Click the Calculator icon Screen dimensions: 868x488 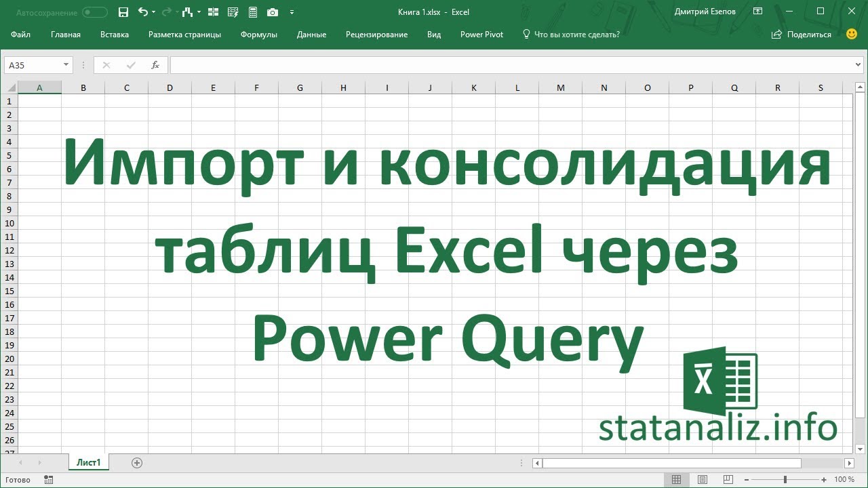pos(253,12)
